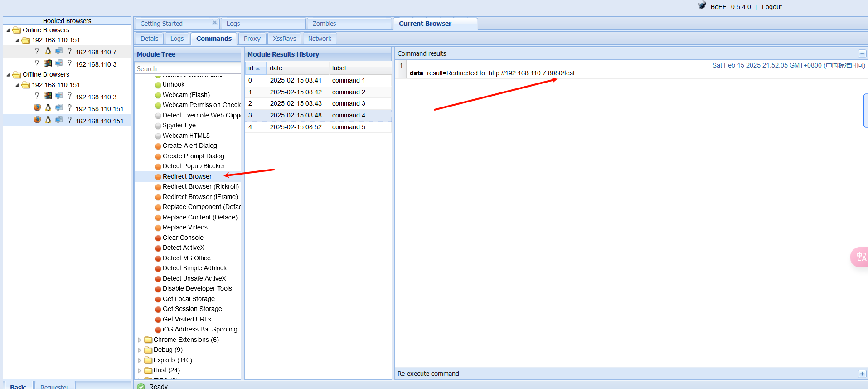Select Webcam Permission Check module

coord(202,105)
